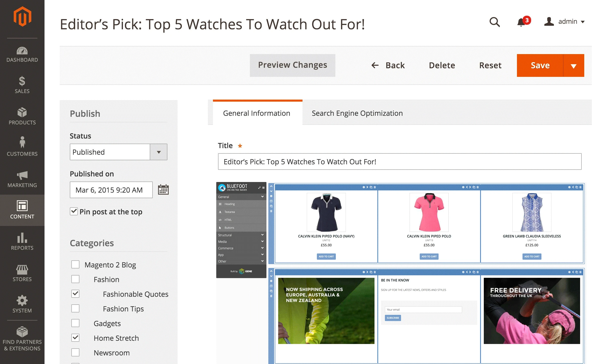Screen dimensions: 607x364
Task: Open notifications bell with 3 alerts
Action: click(x=521, y=22)
